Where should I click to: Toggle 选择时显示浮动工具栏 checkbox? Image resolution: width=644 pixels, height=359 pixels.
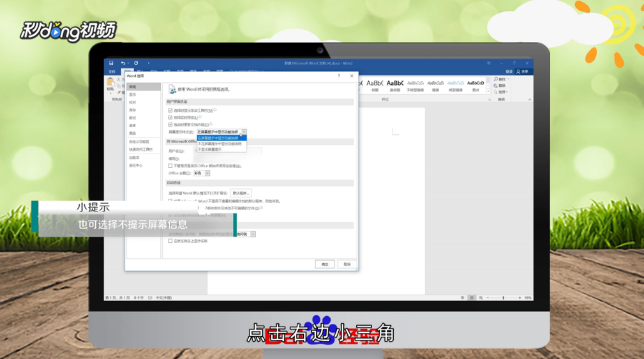pos(170,111)
